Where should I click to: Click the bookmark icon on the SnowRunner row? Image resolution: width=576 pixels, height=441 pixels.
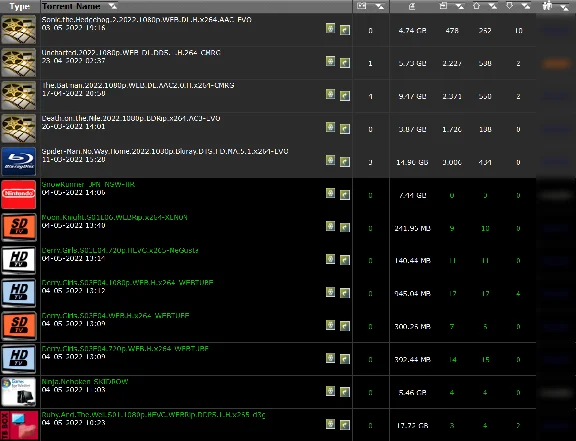[330, 193]
